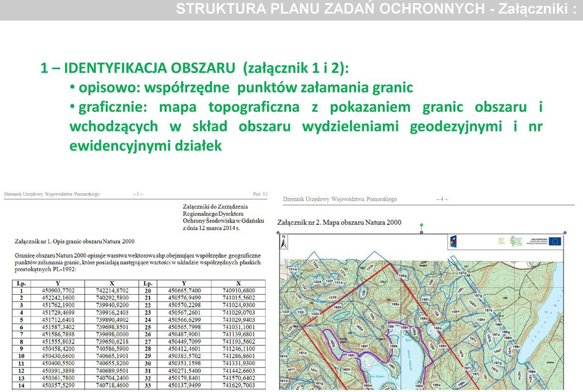Click the table cell '740655,8200'
This screenshot has width=583, height=392.
(112, 363)
